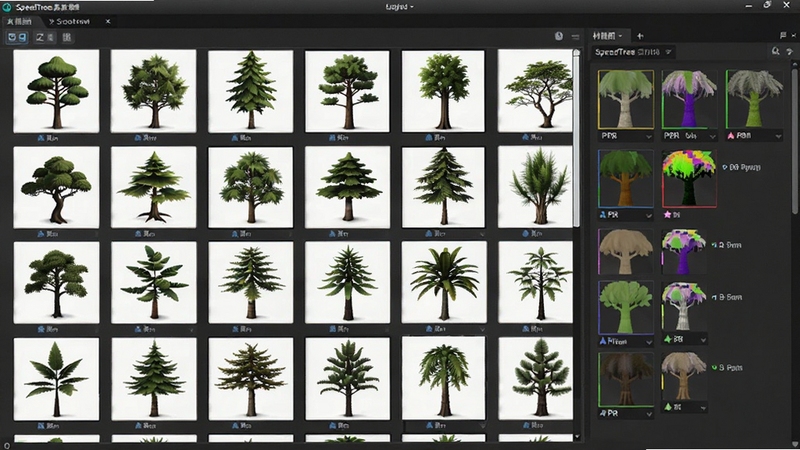This screenshot has width=800, height=450.
Task: Select the small beige-canopy tree with tan trunk
Action: pos(684,377)
